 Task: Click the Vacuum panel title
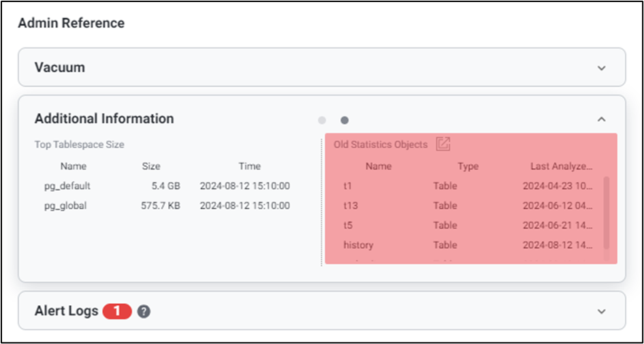tap(60, 67)
